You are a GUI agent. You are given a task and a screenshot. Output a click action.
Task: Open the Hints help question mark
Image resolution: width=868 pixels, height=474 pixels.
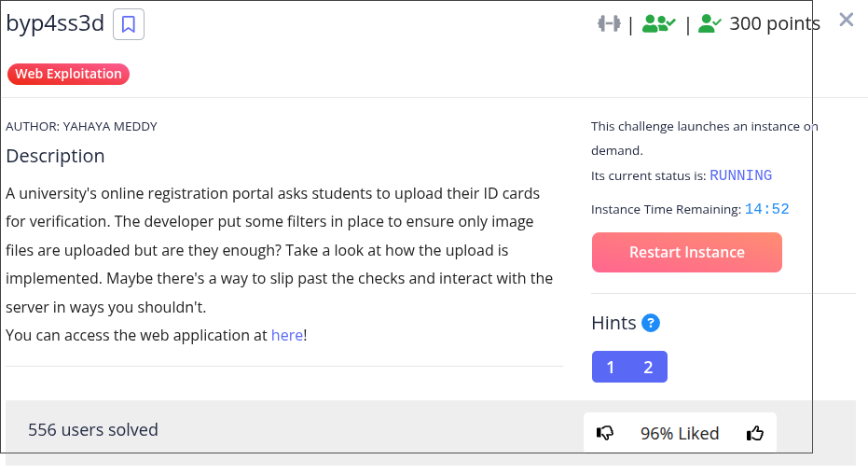coord(651,323)
